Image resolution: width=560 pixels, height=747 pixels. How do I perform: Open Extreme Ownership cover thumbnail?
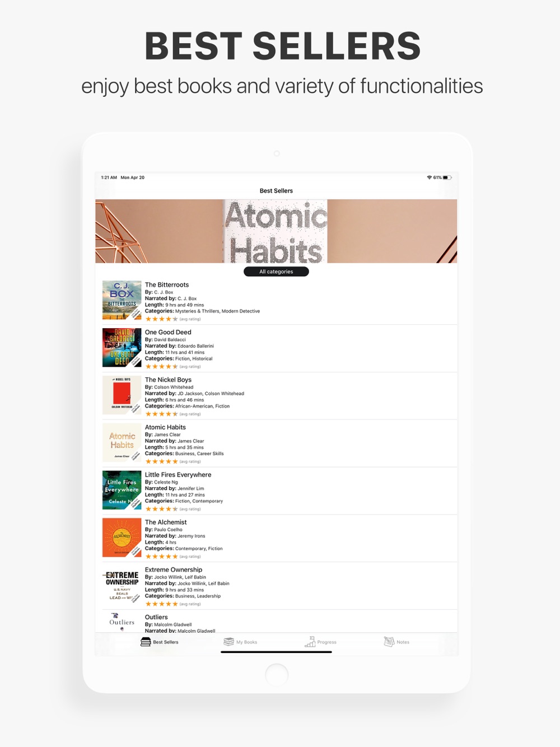pyautogui.click(x=122, y=585)
